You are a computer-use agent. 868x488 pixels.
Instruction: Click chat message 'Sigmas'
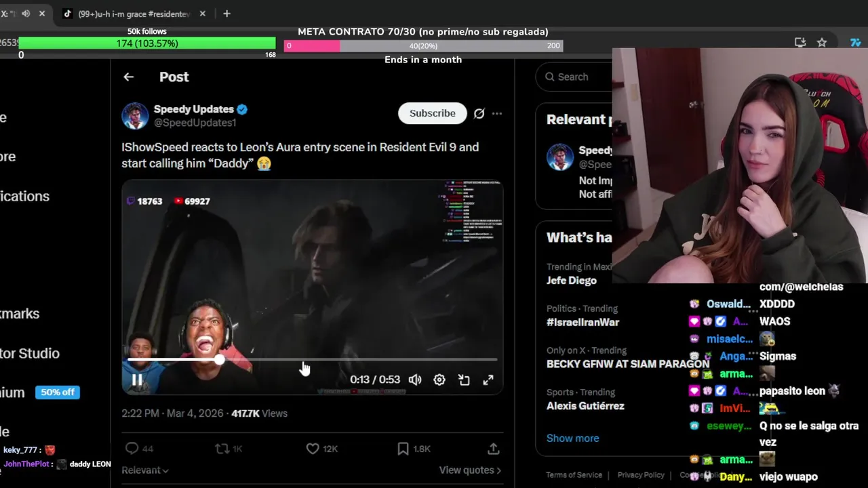pos(778,357)
